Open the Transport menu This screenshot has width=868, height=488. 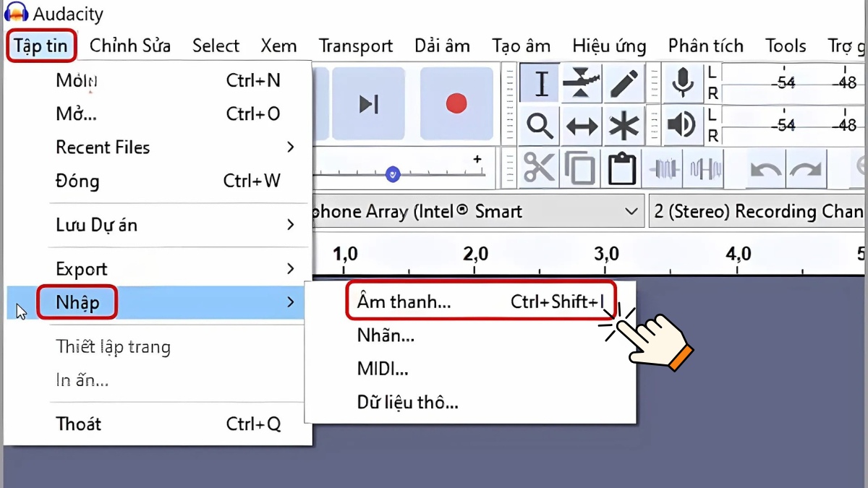[x=356, y=46]
